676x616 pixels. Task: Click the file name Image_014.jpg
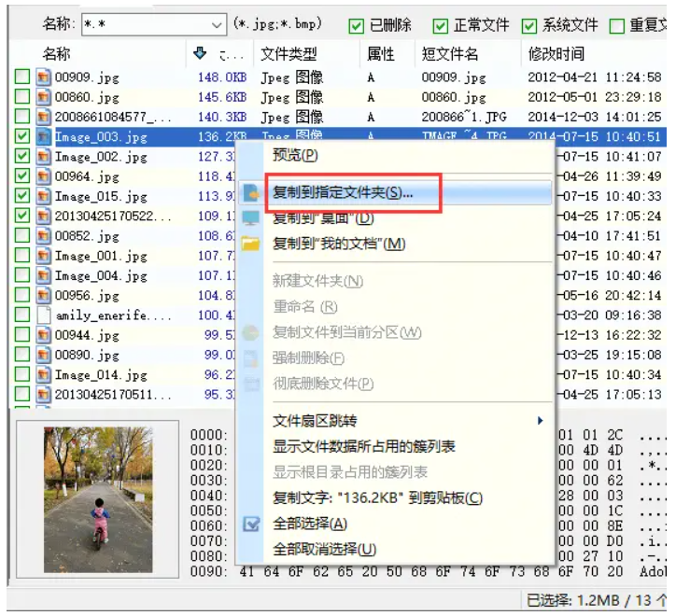click(101, 375)
